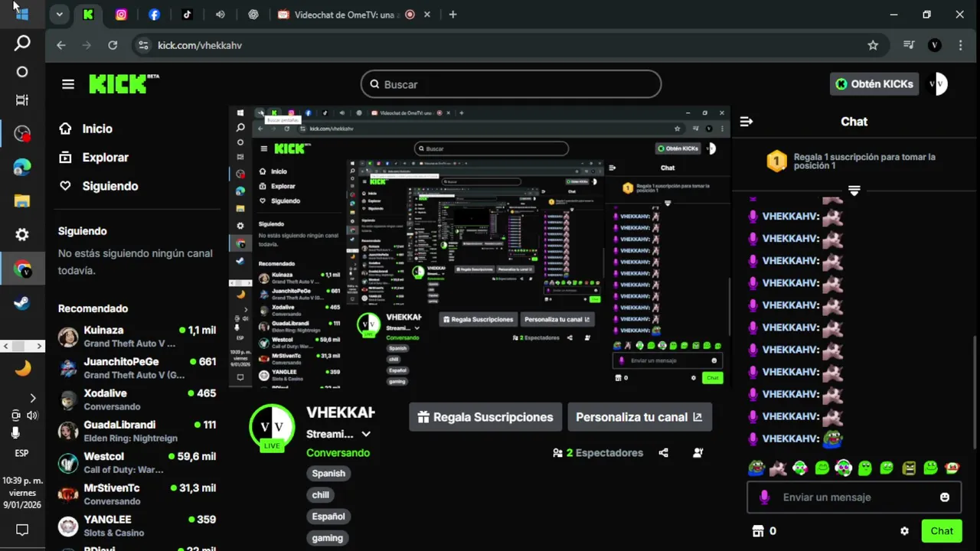View site information icon in the address bar

(142, 45)
